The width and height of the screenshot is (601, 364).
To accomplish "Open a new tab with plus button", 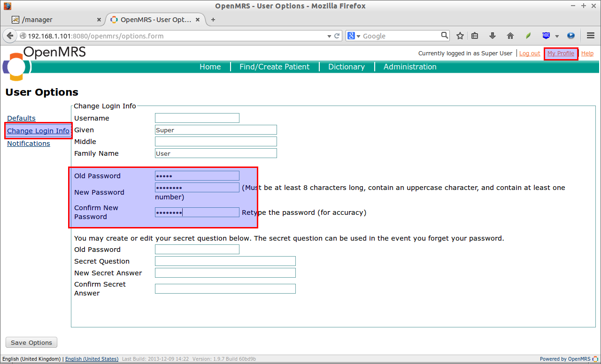I will [213, 20].
